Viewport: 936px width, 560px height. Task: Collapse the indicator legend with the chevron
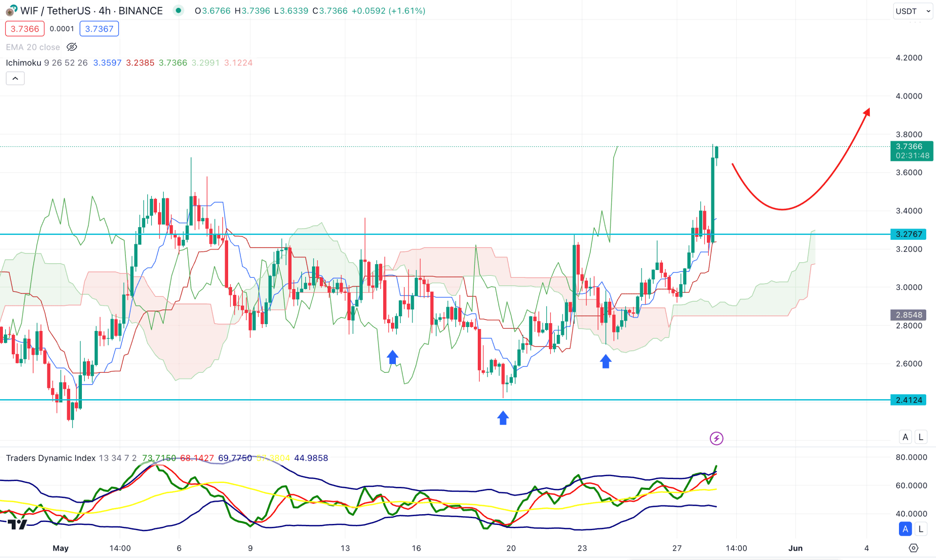15,78
